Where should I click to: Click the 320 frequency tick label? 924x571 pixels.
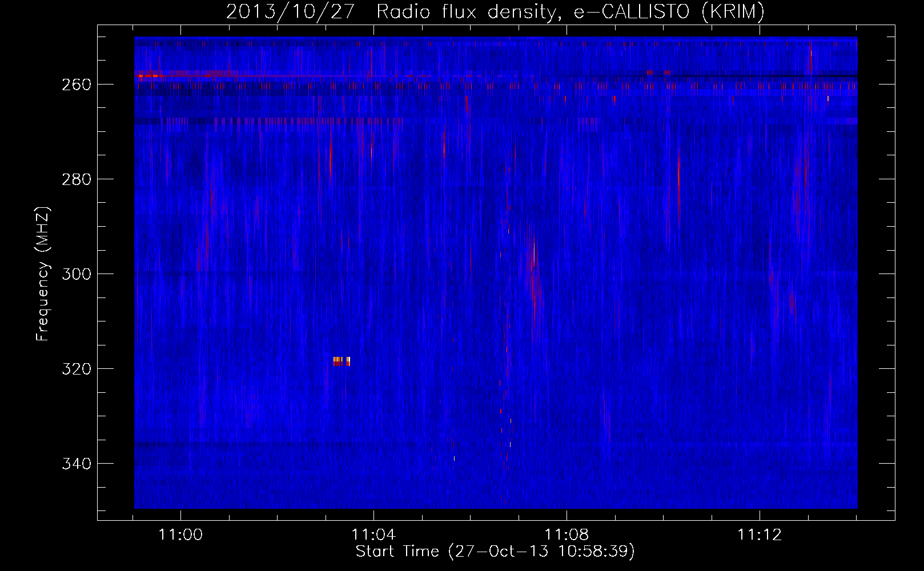[x=77, y=369]
